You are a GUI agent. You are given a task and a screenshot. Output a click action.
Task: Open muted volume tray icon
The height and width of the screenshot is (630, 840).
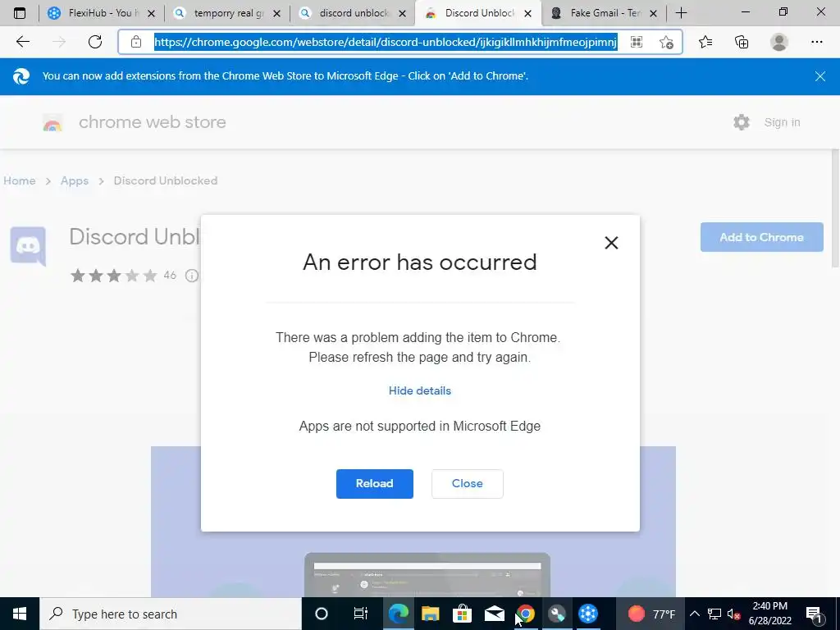tap(733, 614)
